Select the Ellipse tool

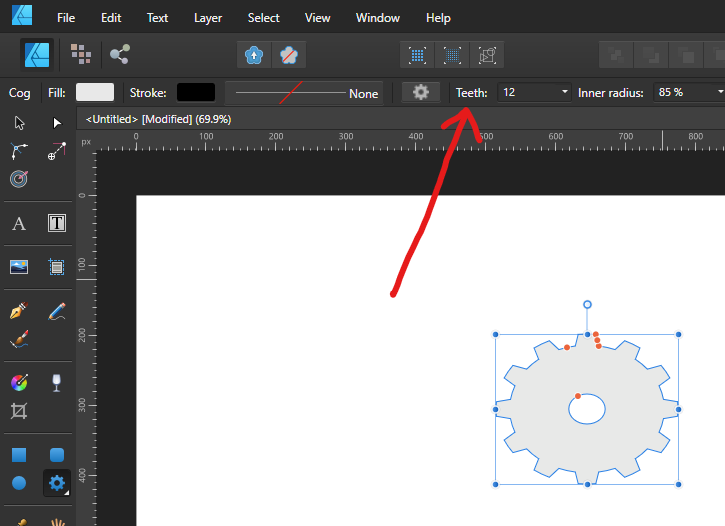(19, 483)
